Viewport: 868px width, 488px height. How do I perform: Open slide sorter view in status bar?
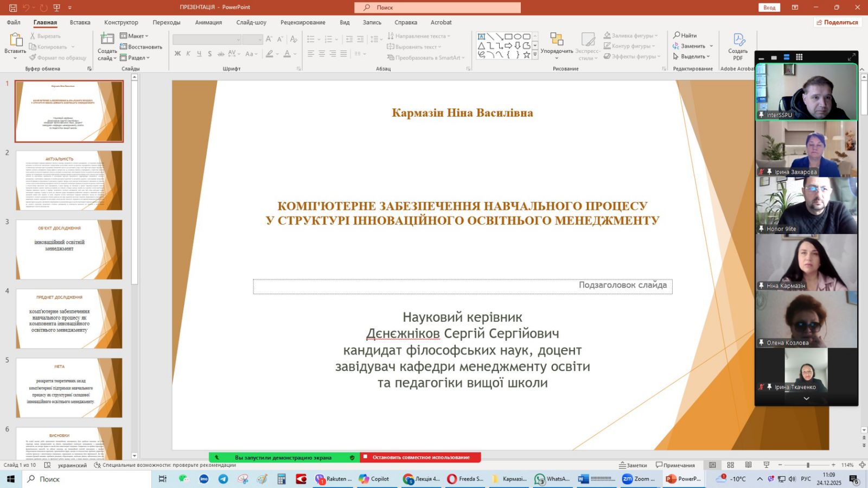pos(730,465)
